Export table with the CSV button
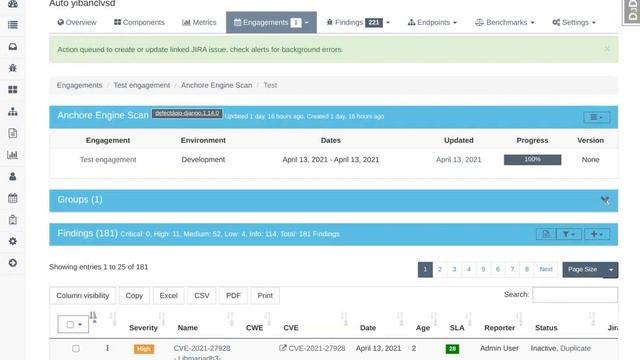This screenshot has width=640, height=360. [x=202, y=296]
